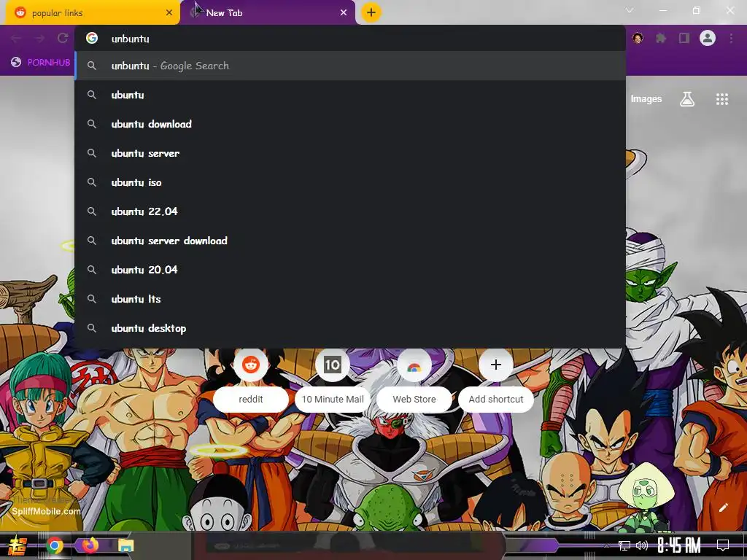Open the notification center icon
Screen dimensions: 747x560
(x=723, y=545)
